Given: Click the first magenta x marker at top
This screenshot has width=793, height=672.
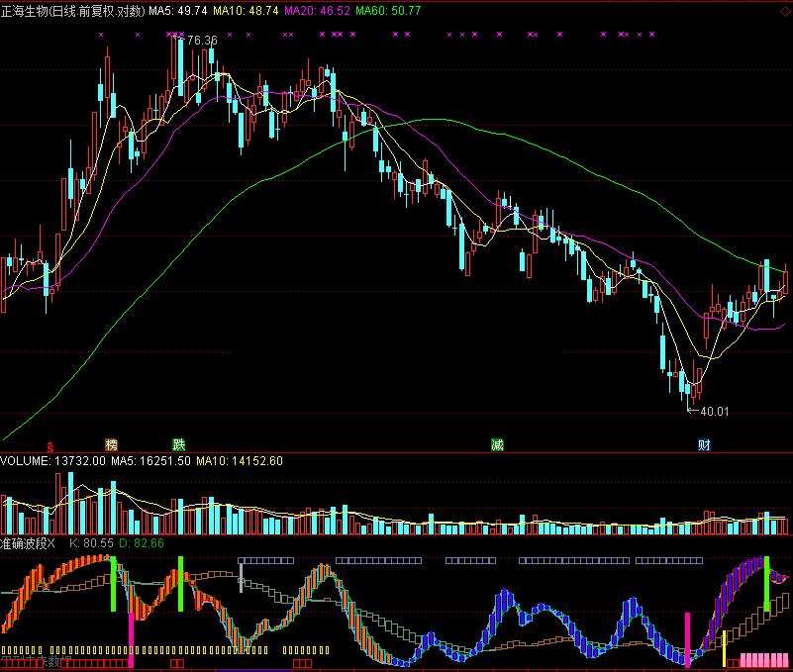Looking at the screenshot, I should (102, 35).
